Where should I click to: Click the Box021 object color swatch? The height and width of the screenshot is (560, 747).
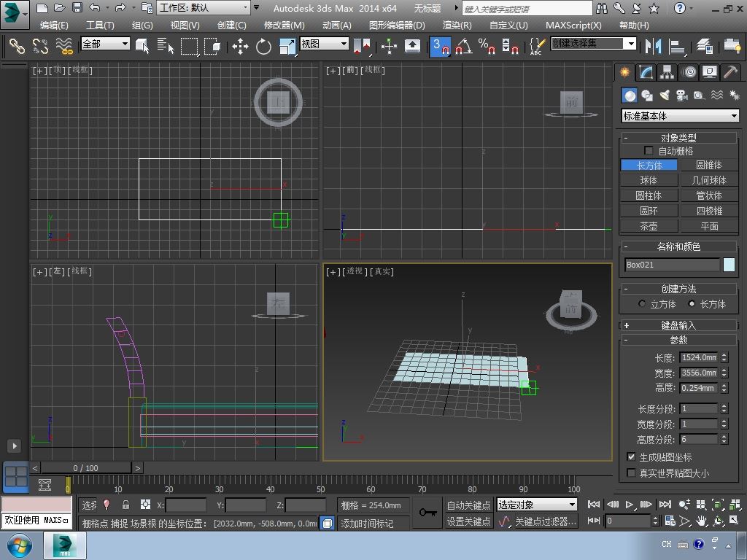[729, 264]
